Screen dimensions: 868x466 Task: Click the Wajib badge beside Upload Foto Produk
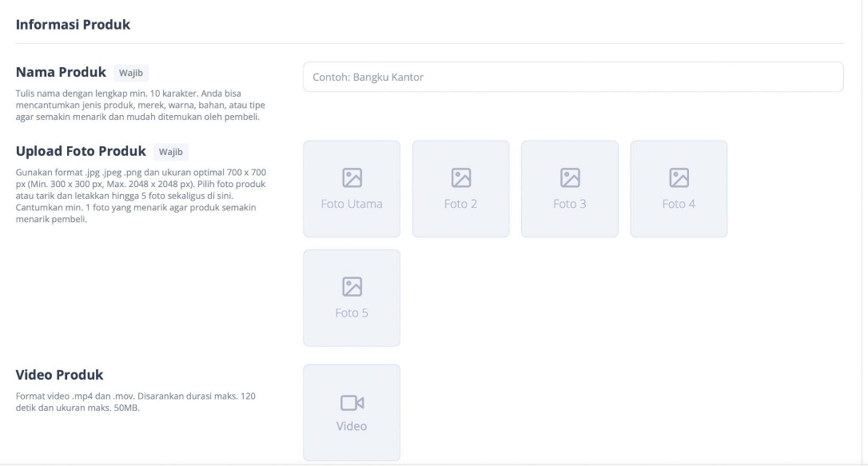[x=171, y=152]
